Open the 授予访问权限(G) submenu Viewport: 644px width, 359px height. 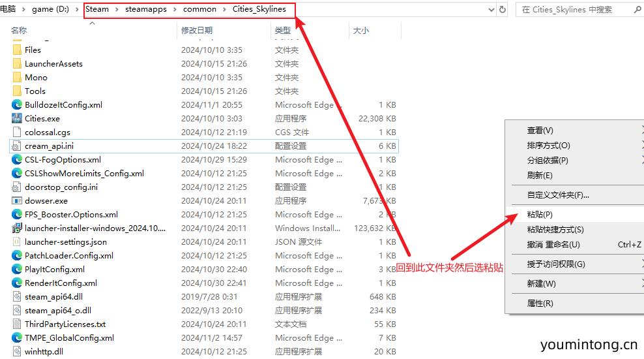point(575,264)
